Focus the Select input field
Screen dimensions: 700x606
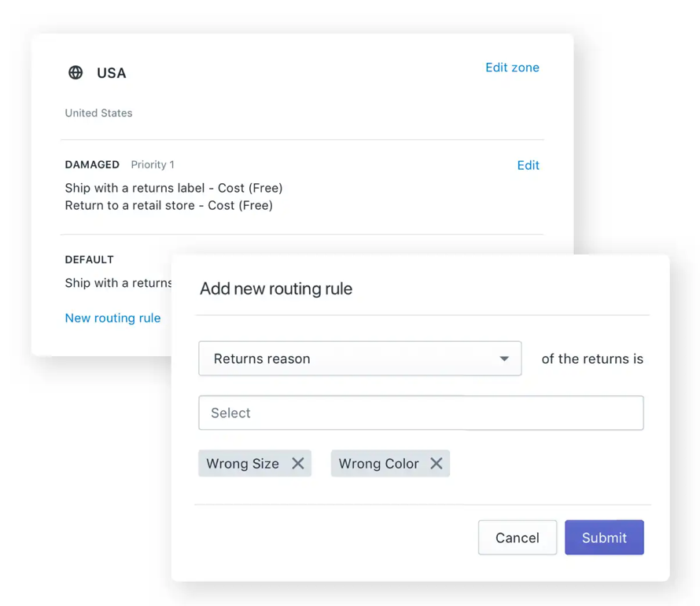coord(421,413)
